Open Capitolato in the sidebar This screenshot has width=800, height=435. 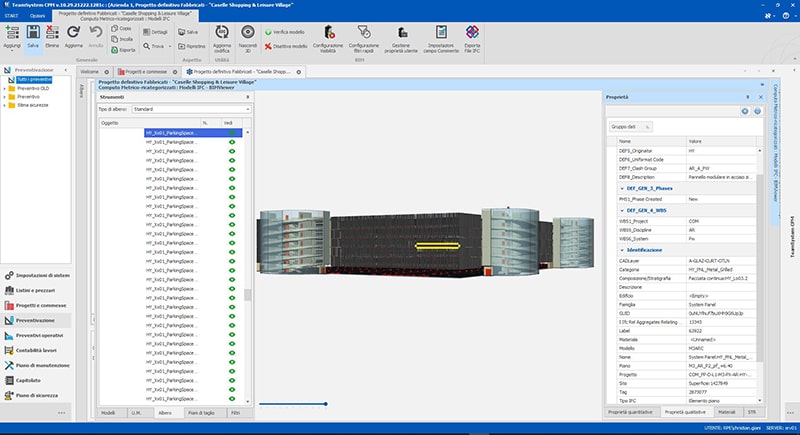pyautogui.click(x=22, y=380)
